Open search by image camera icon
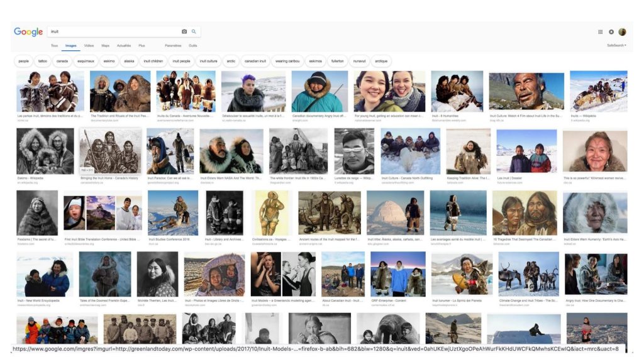Screen dimensions: 644x362 (184, 31)
